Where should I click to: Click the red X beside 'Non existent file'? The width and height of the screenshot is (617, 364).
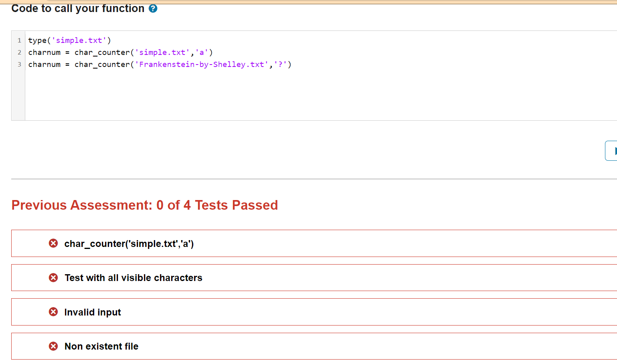[x=53, y=346]
